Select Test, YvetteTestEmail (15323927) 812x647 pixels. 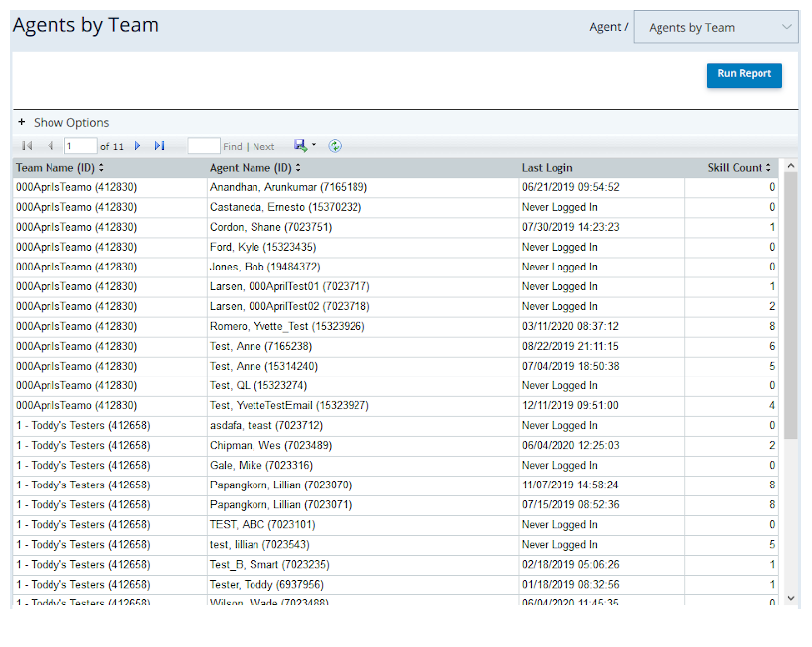(289, 405)
